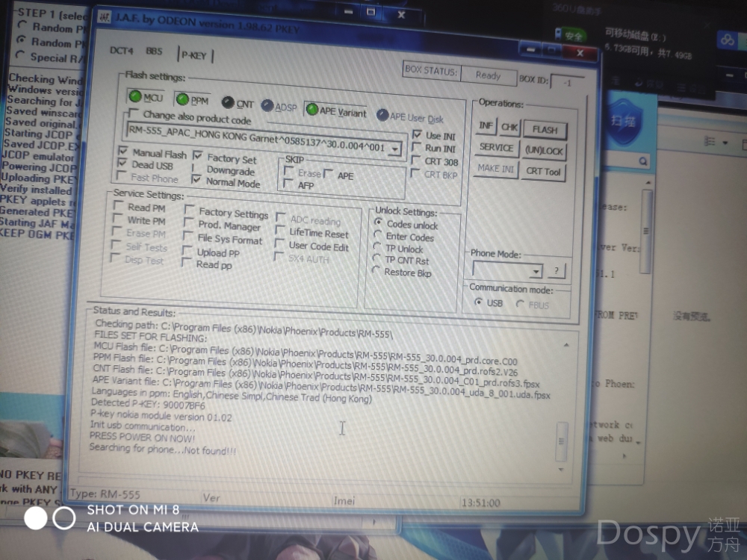The image size is (747, 560).
Task: Check the SKIP APE checkbox
Action: (x=328, y=174)
